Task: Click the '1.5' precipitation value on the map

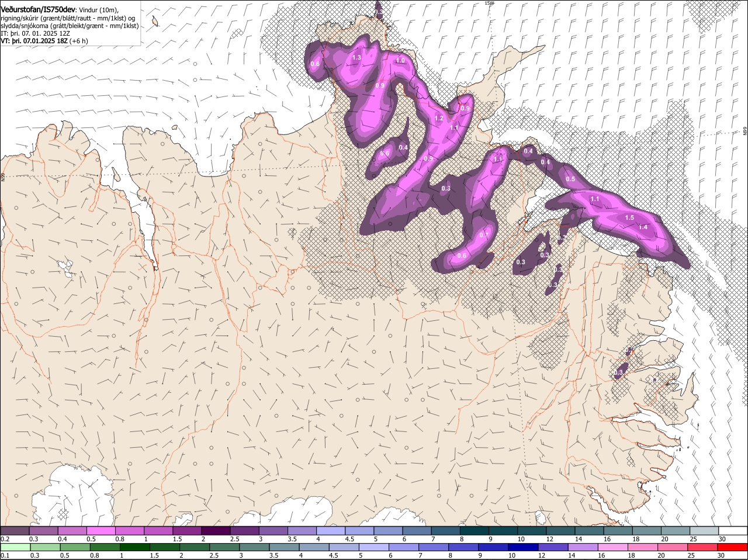Action: (x=629, y=217)
